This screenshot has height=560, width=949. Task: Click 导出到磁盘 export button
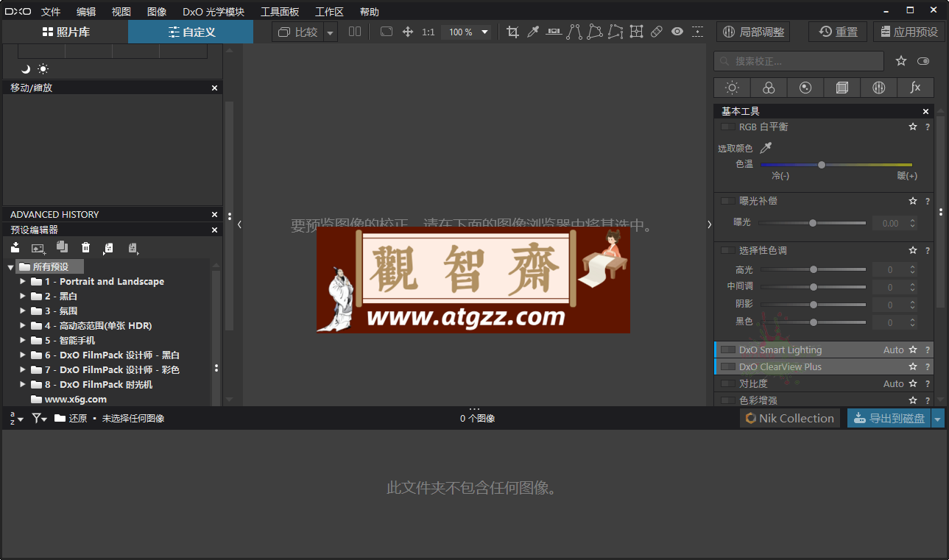(889, 418)
